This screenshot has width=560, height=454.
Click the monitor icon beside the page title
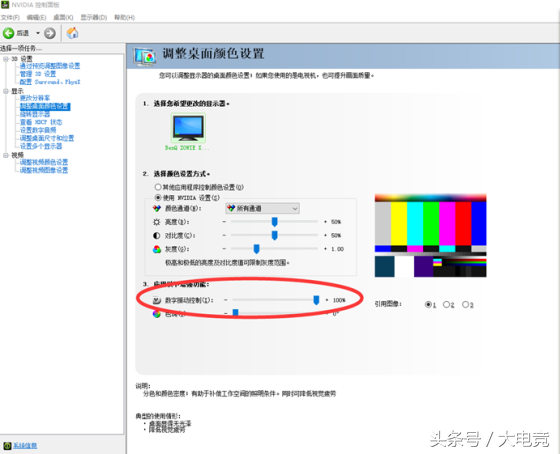[x=145, y=57]
